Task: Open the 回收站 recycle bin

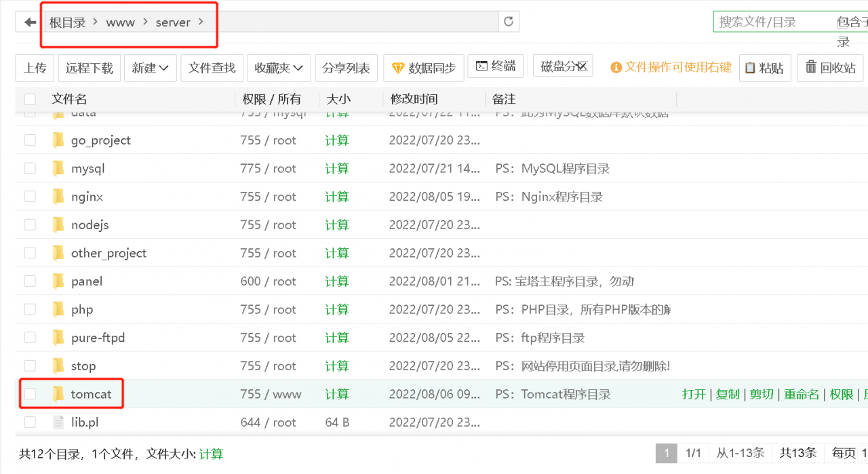Action: (830, 68)
